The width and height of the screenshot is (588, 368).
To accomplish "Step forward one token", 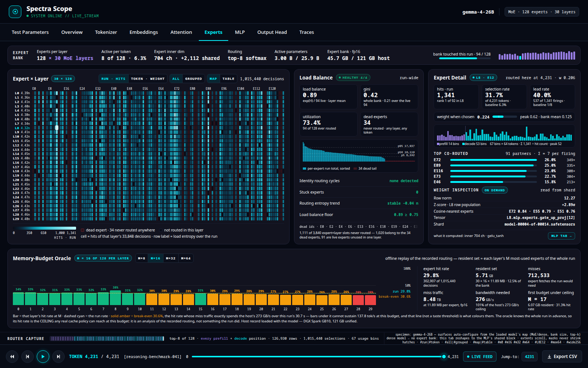I will click(58, 357).
